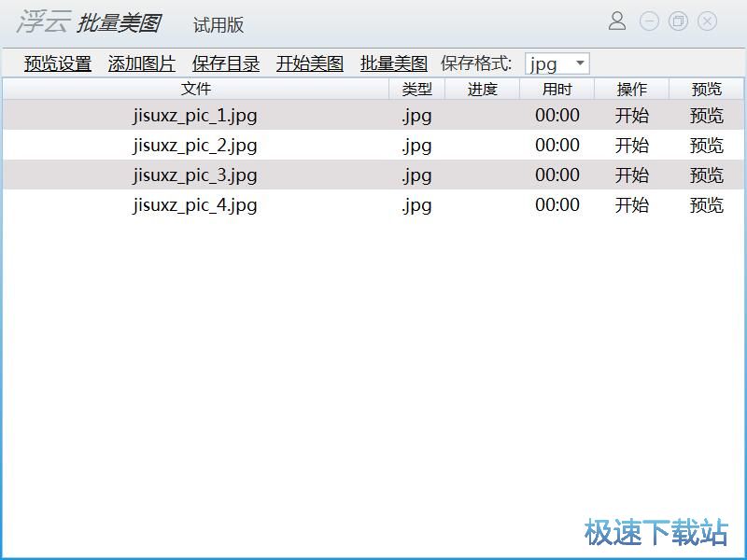The height and width of the screenshot is (560, 747).
Task: Click 批量美图 in the toolbar
Action: tap(393, 63)
